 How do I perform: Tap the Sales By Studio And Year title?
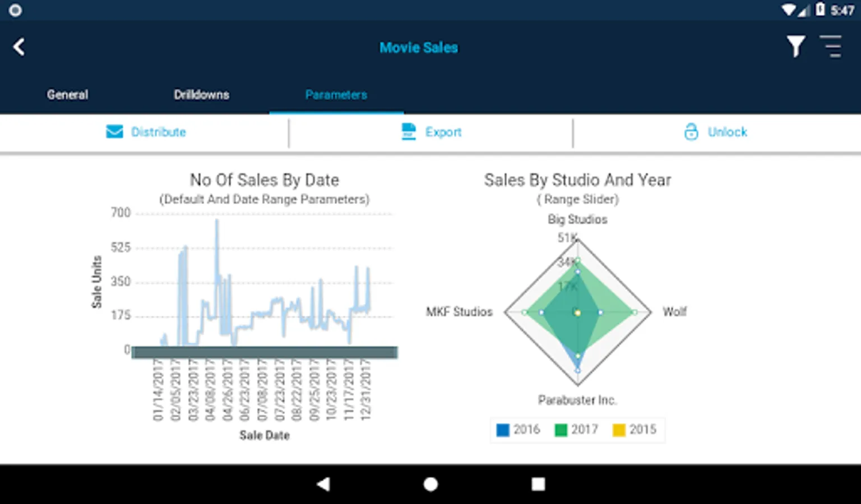pyautogui.click(x=577, y=180)
